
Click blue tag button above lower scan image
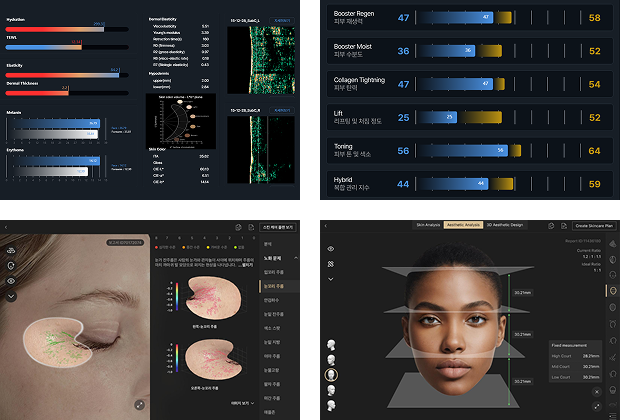[x=282, y=110]
